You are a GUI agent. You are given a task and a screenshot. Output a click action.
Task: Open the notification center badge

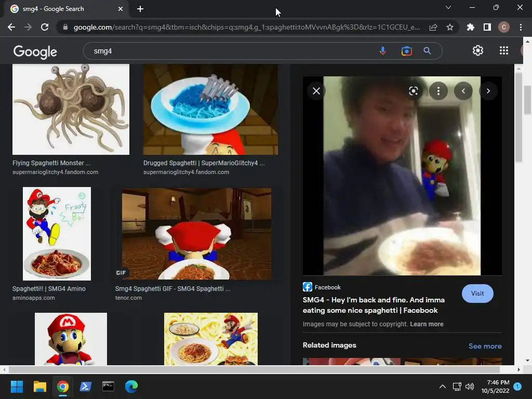point(517,387)
